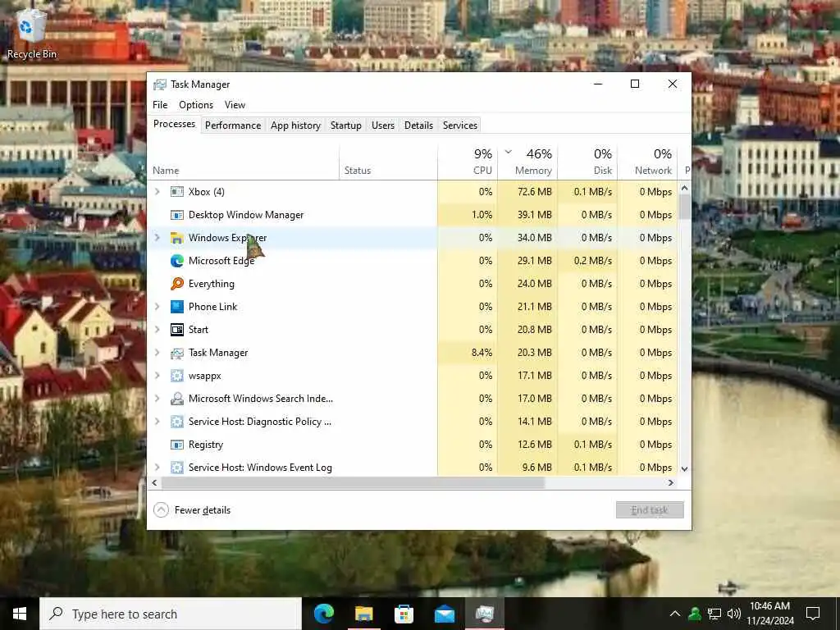Click the Registry process icon
Screen dimensions: 840x630
pyautogui.click(x=177, y=445)
